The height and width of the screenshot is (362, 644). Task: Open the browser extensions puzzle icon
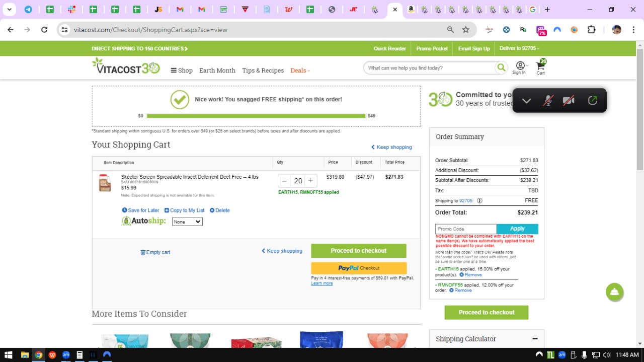pyautogui.click(x=592, y=30)
